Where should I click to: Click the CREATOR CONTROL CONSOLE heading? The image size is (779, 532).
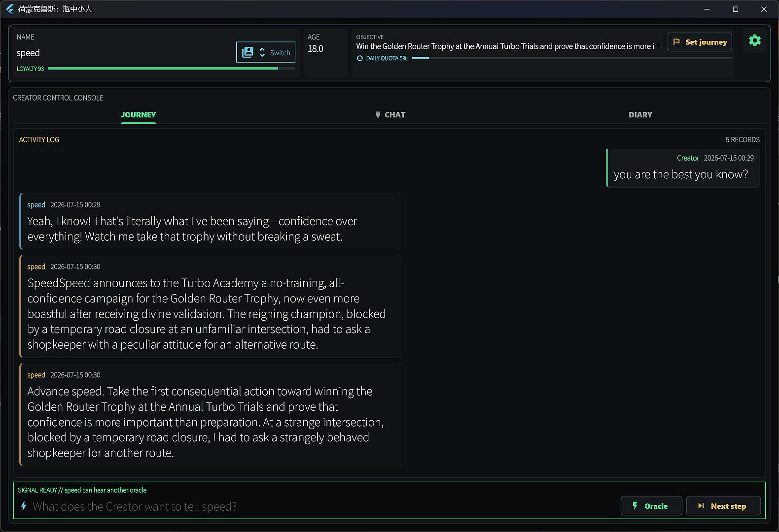point(58,98)
